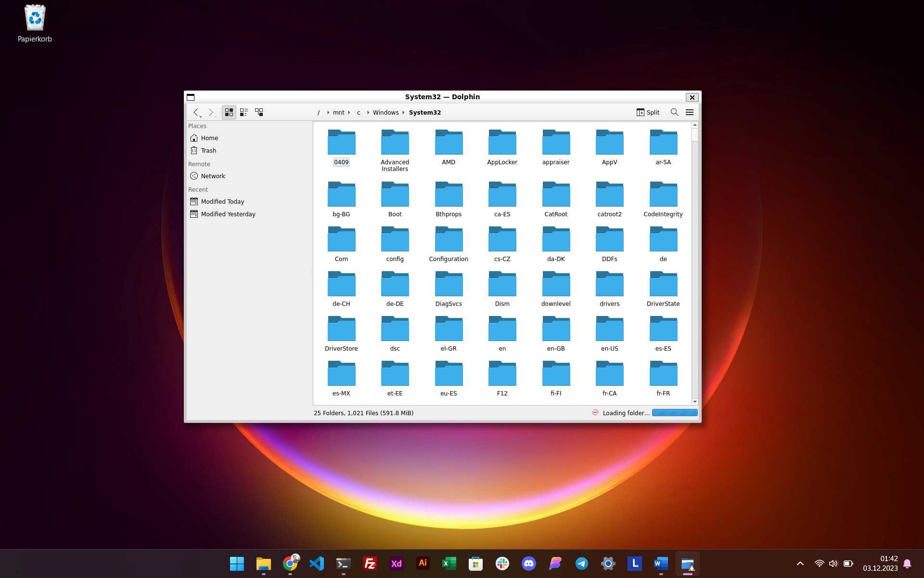Stop loading the folder
The width and height of the screenshot is (924, 578).
point(595,413)
